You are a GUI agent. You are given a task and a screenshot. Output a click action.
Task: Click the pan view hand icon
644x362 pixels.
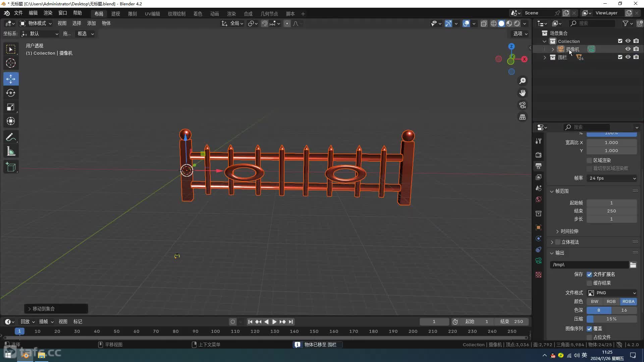(x=523, y=93)
